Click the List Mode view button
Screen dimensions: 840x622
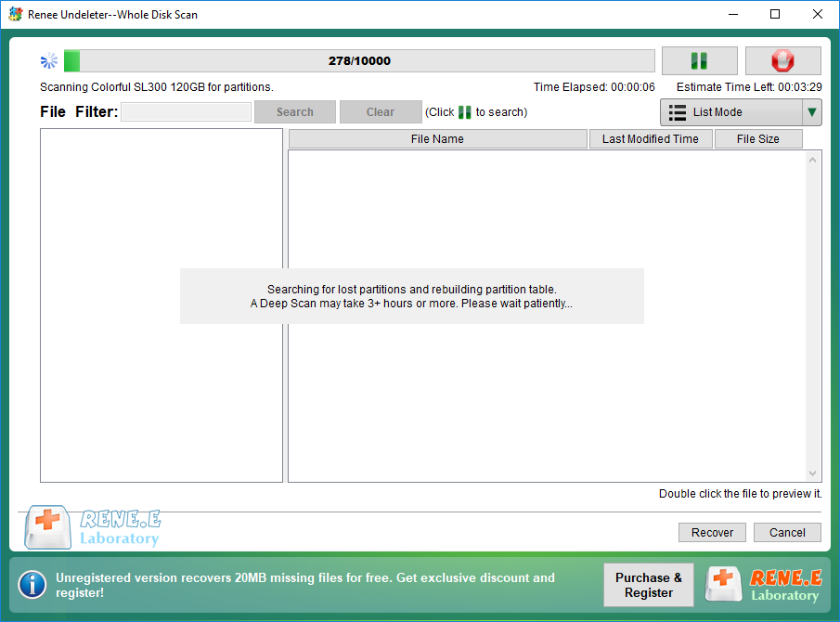[x=731, y=112]
